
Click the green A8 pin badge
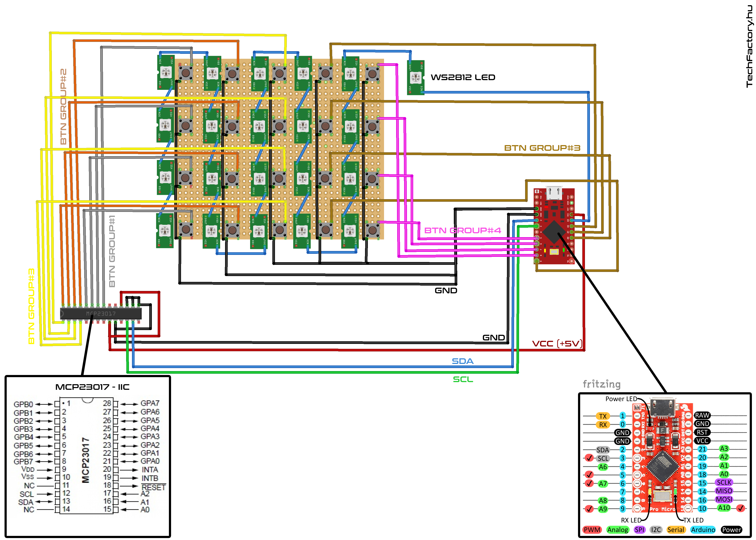tap(603, 500)
